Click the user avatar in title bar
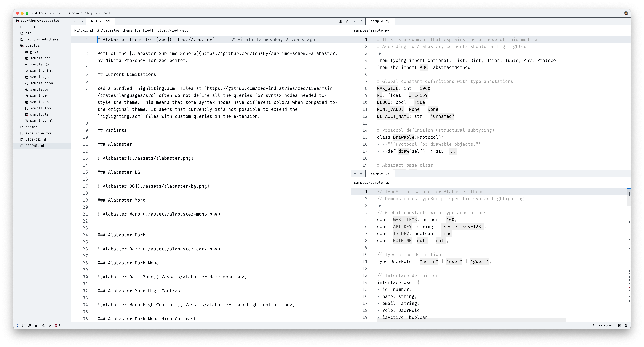 (x=626, y=13)
